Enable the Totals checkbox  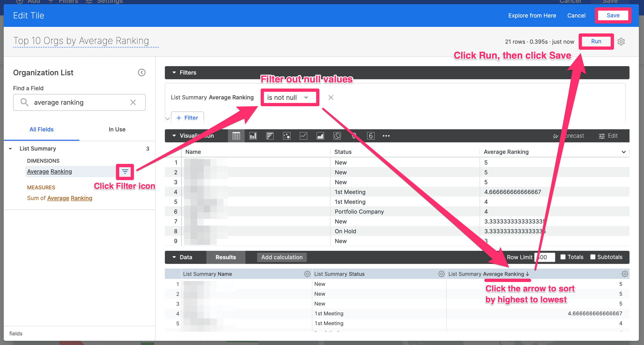pyautogui.click(x=563, y=257)
